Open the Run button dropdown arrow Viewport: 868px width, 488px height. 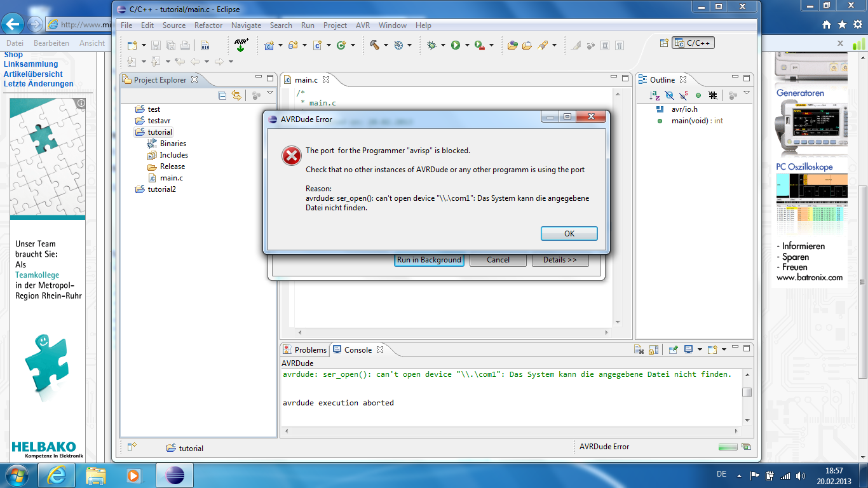coord(466,45)
